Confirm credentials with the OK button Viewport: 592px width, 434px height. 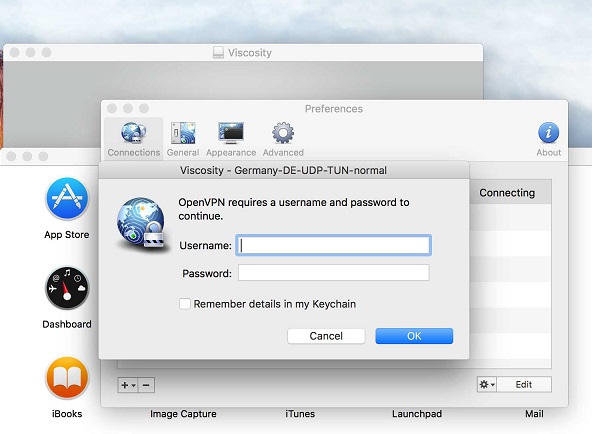coord(414,336)
